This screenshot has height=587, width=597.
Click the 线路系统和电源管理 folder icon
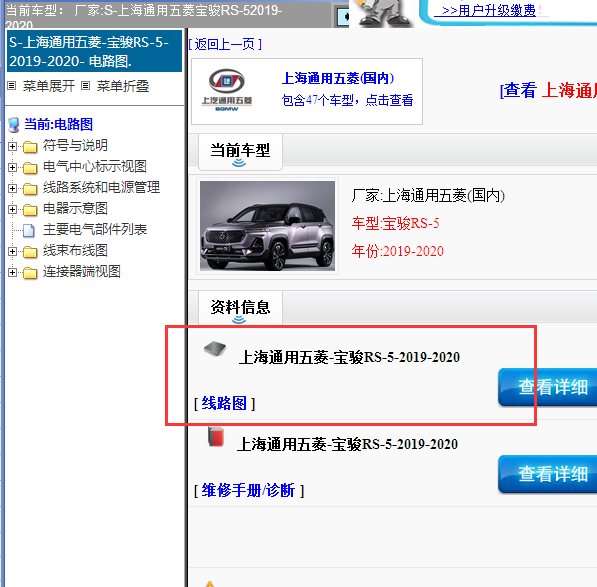[30, 188]
